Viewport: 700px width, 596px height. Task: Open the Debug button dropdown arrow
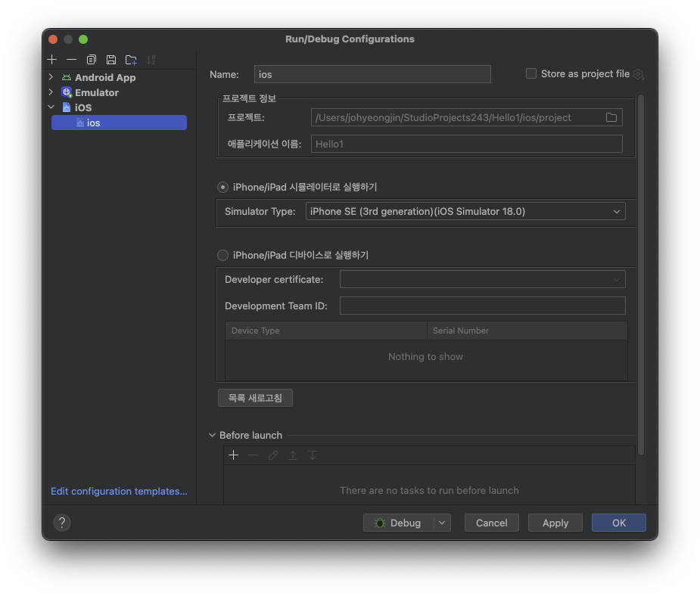[x=442, y=523]
